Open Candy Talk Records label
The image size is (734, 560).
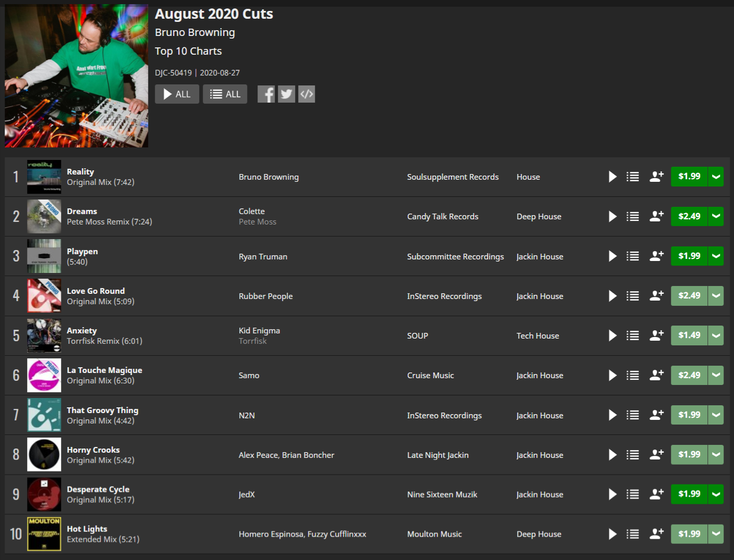[443, 217]
